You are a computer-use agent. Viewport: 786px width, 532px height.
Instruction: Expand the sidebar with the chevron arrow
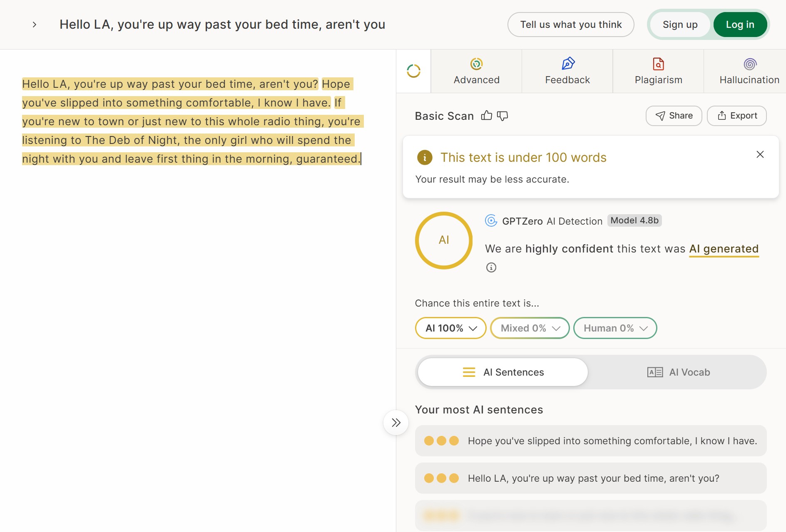pyautogui.click(x=35, y=25)
